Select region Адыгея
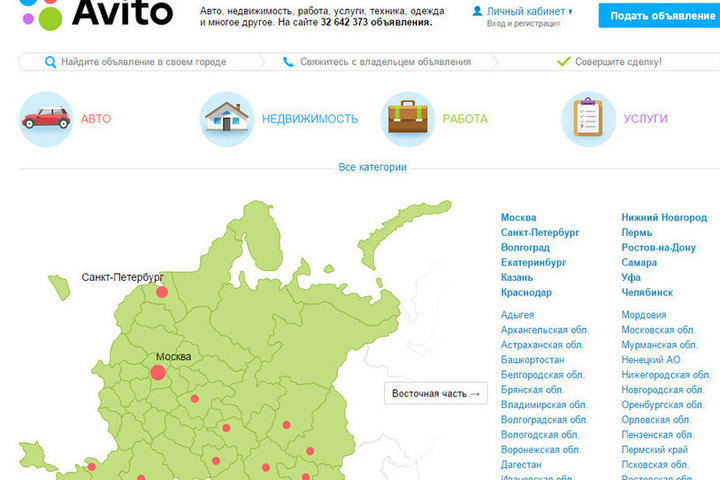The width and height of the screenshot is (720, 480). [518, 315]
